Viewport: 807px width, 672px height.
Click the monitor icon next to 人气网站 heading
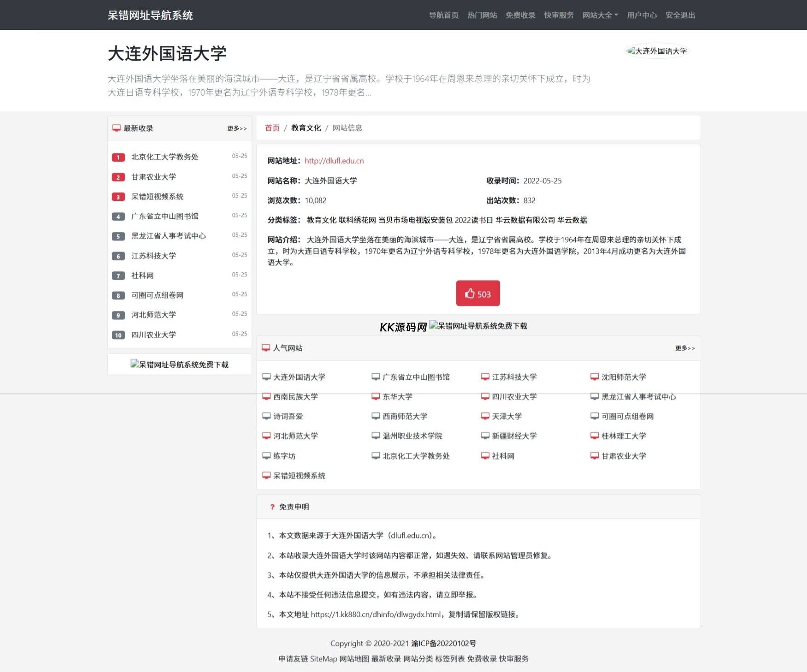[x=266, y=348]
